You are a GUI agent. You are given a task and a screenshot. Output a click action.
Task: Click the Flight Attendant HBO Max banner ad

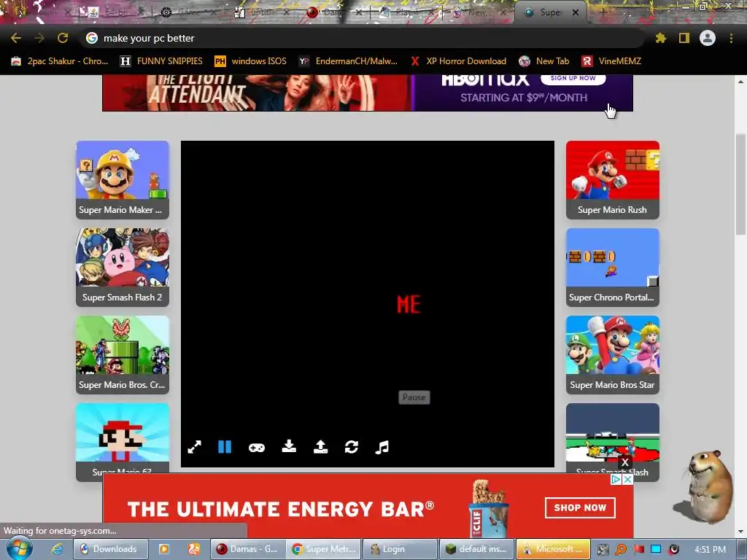pyautogui.click(x=368, y=93)
